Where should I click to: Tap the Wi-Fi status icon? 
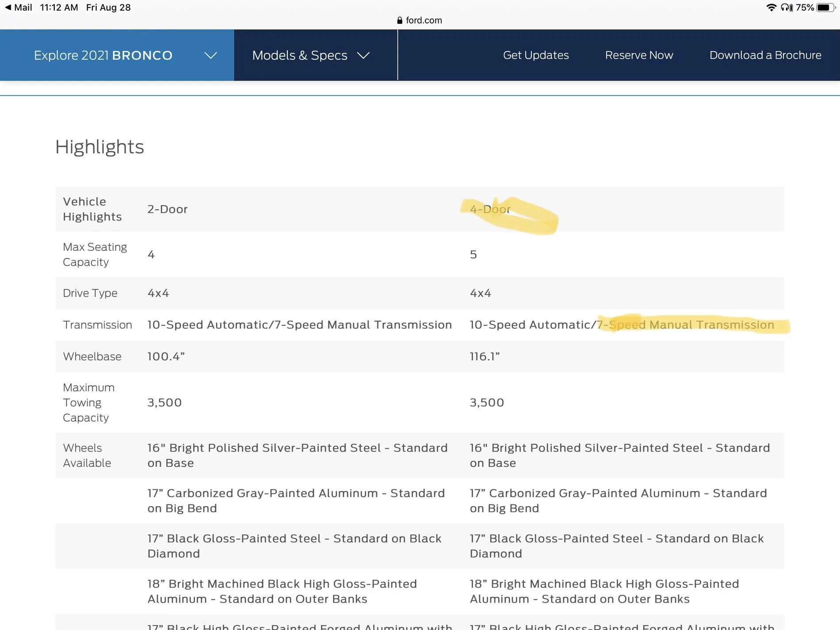pos(771,8)
